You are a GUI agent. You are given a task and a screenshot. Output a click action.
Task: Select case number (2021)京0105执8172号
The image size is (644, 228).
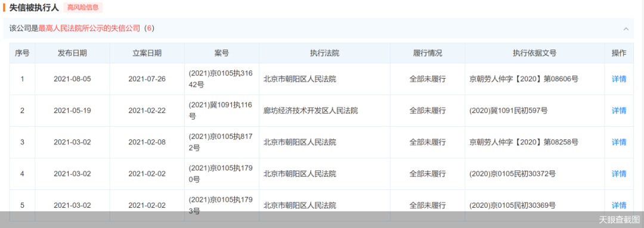click(x=220, y=142)
